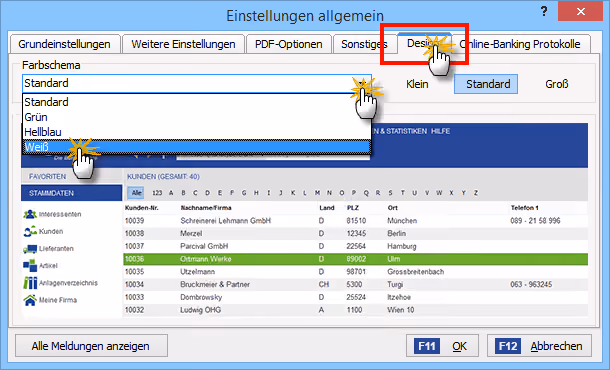
Task: Click the Artikel boxes icon
Action: tap(30, 266)
